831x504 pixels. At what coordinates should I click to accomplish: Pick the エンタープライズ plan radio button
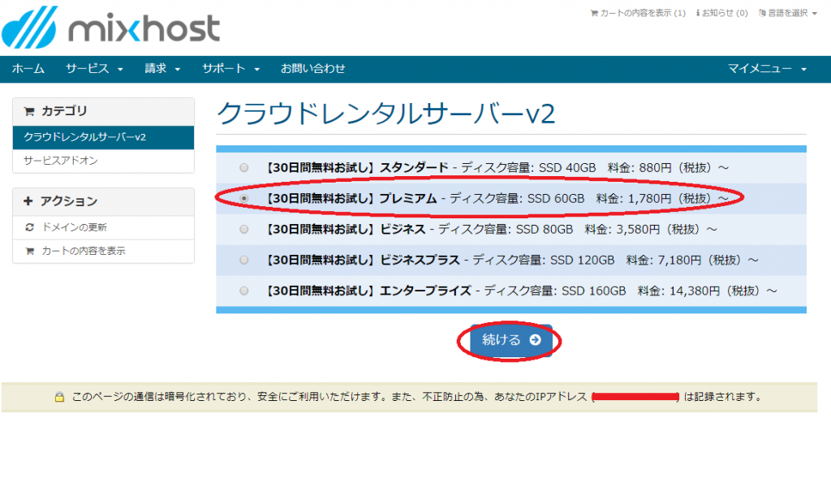244,291
